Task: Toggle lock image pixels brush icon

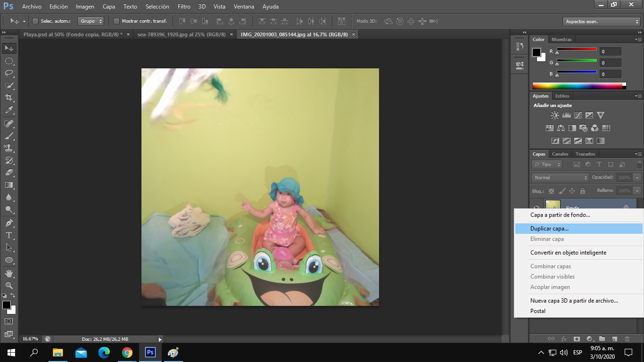Action: pyautogui.click(x=561, y=191)
